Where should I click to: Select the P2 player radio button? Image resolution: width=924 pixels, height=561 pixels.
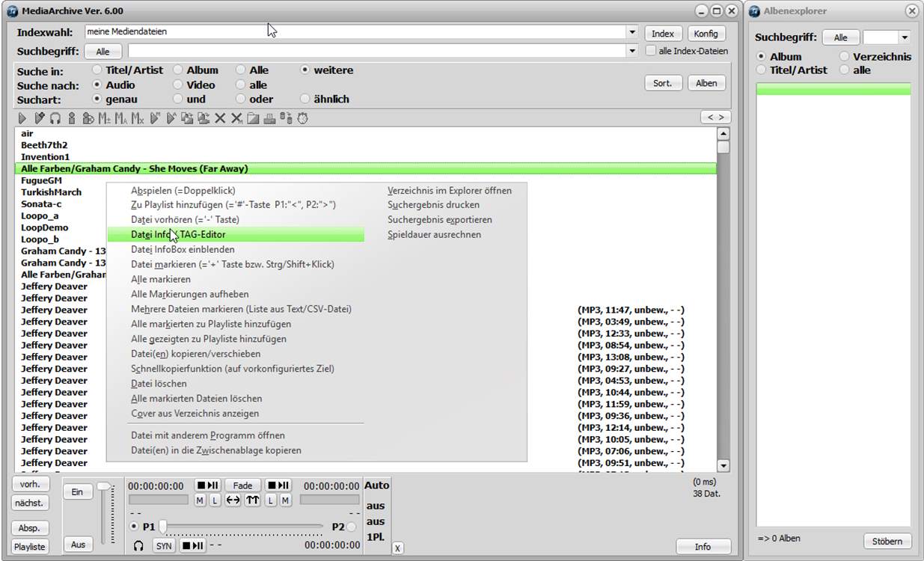pyautogui.click(x=351, y=527)
